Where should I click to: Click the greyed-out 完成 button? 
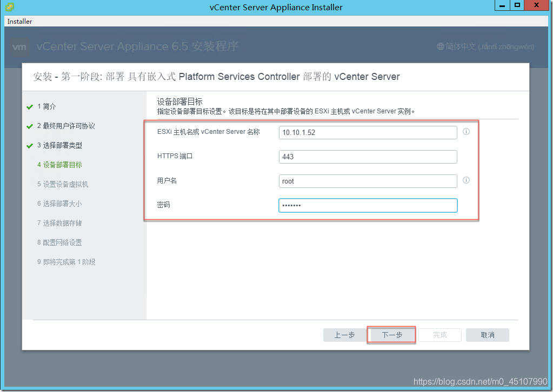(x=440, y=335)
